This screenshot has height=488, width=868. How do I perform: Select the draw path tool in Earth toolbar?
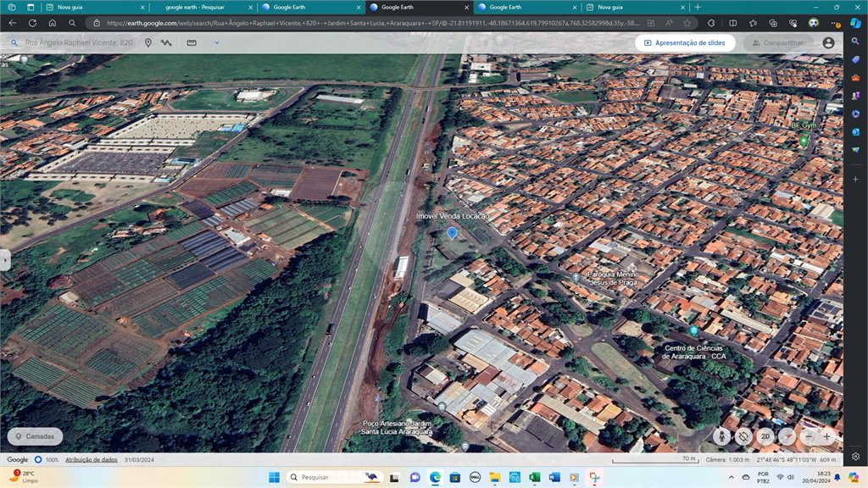[166, 42]
